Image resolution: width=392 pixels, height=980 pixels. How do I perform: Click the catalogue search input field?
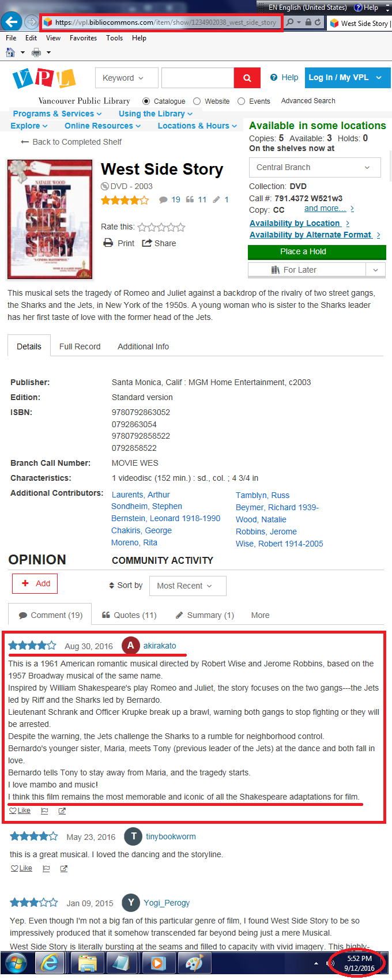pos(197,78)
